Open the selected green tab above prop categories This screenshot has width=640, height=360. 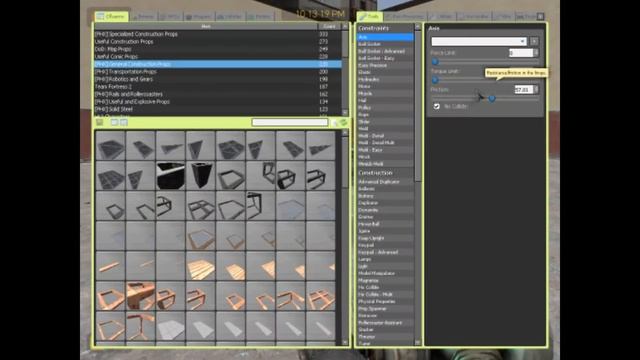pos(111,16)
